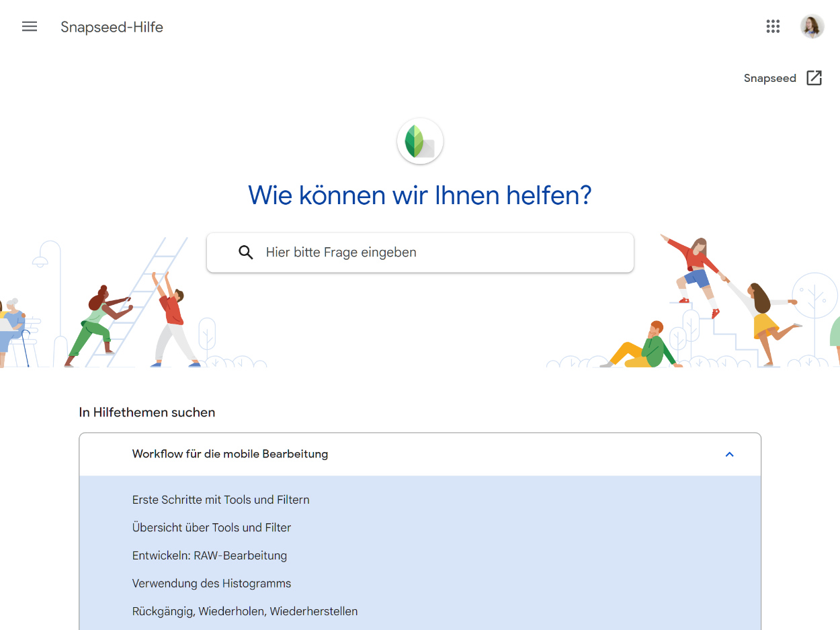Follow the 'Snapseed' link at top right
This screenshot has height=630, width=840.
769,79
